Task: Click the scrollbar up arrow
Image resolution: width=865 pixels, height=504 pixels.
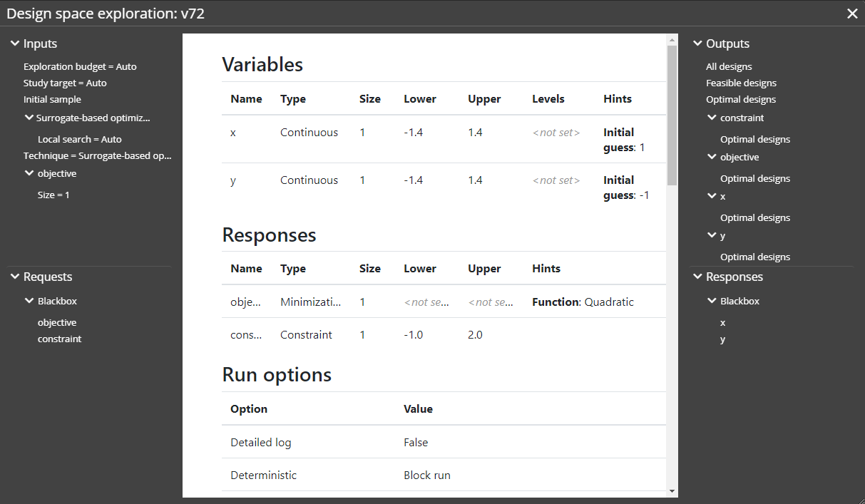Action: [x=671, y=41]
